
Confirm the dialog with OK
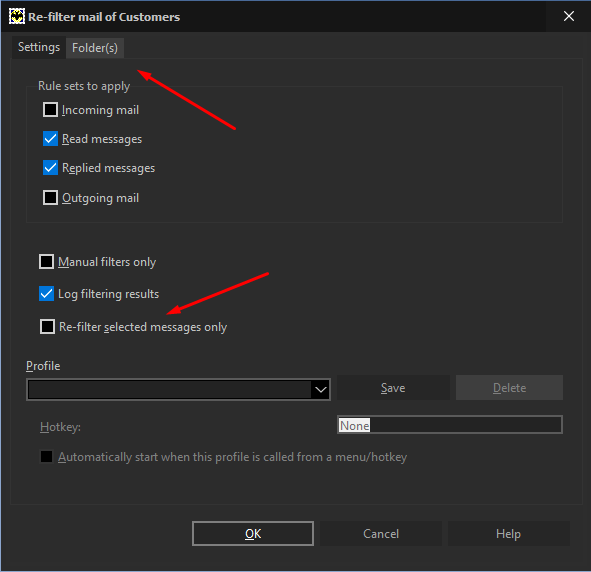coord(253,534)
